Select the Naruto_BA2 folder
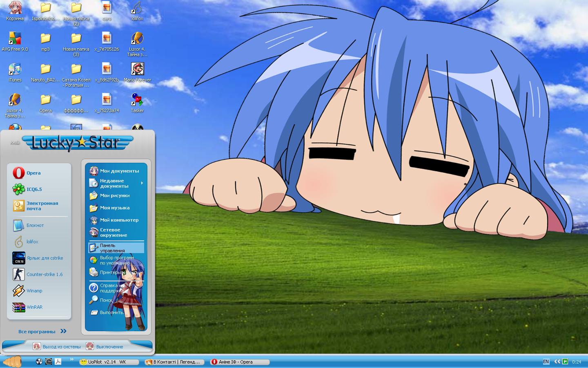Image resolution: width=588 pixels, height=368 pixels. pos(45,72)
